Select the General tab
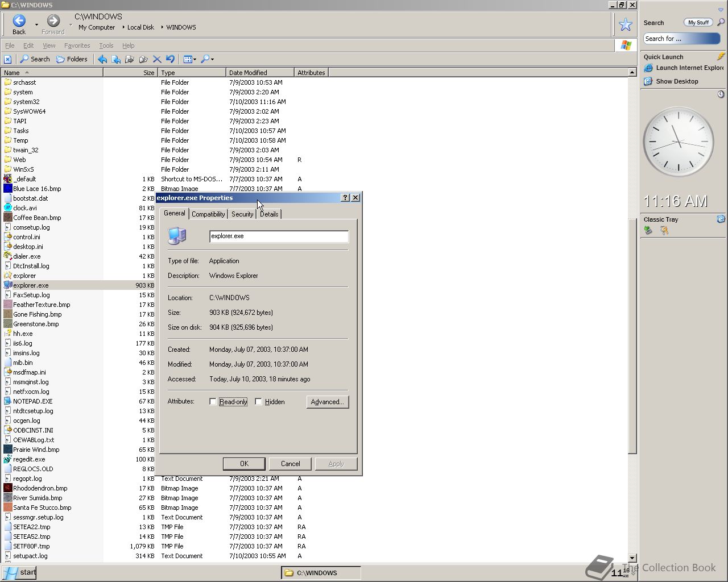 click(x=174, y=213)
